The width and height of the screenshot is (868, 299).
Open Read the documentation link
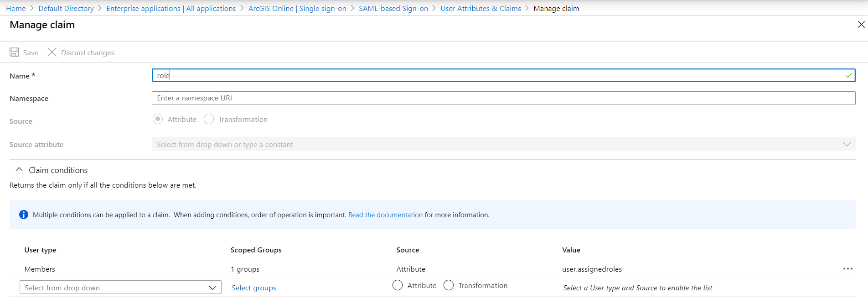(x=385, y=215)
